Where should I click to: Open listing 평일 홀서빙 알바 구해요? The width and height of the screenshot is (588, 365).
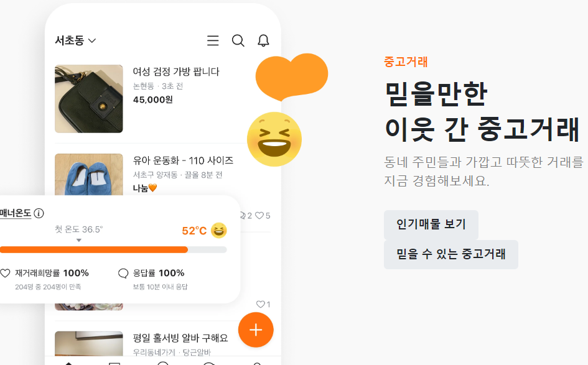click(x=180, y=338)
